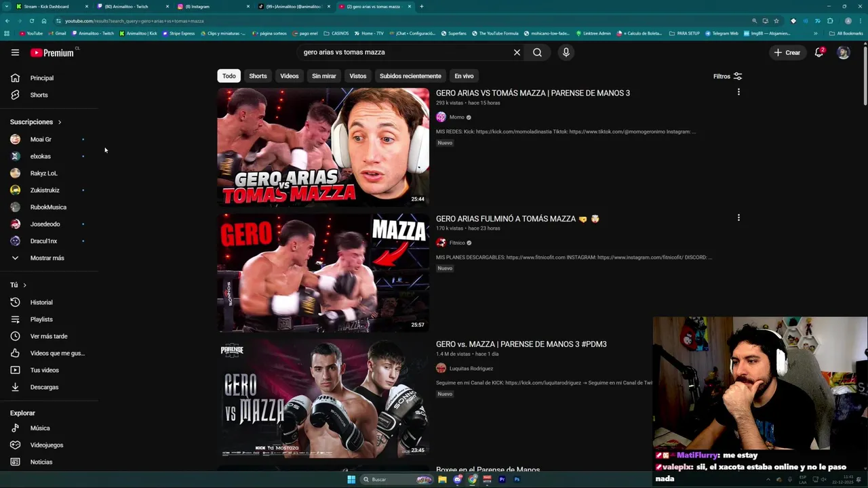This screenshot has width=868, height=488.
Task: Expand subscriptions with Mostrar más
Action: pos(49,258)
